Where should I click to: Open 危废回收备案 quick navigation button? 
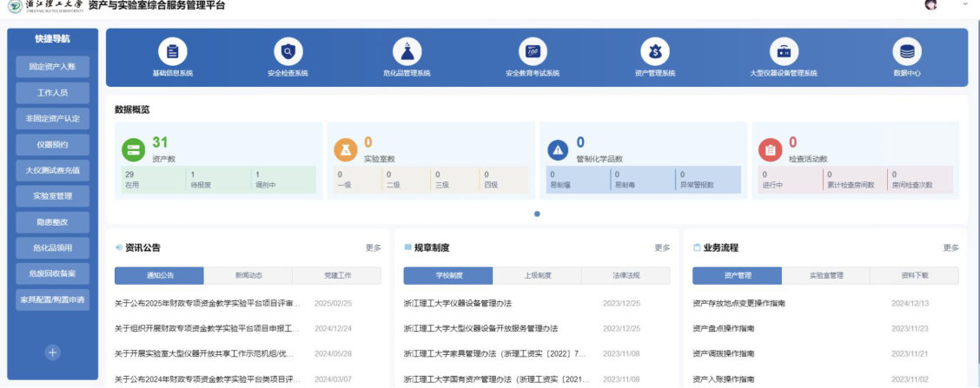pos(52,273)
